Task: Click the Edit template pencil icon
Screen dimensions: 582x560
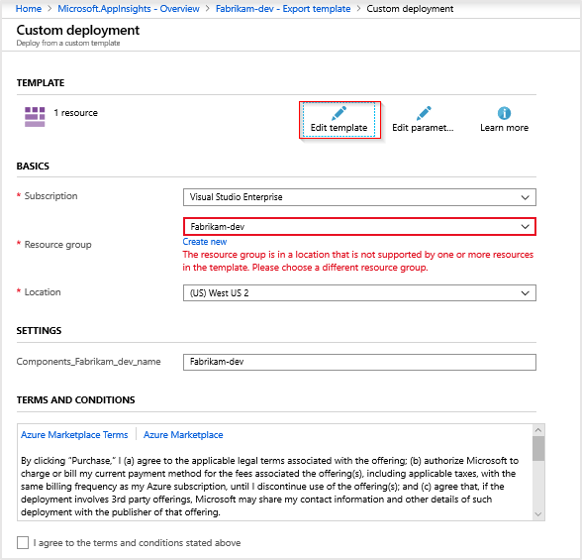Action: [339, 113]
